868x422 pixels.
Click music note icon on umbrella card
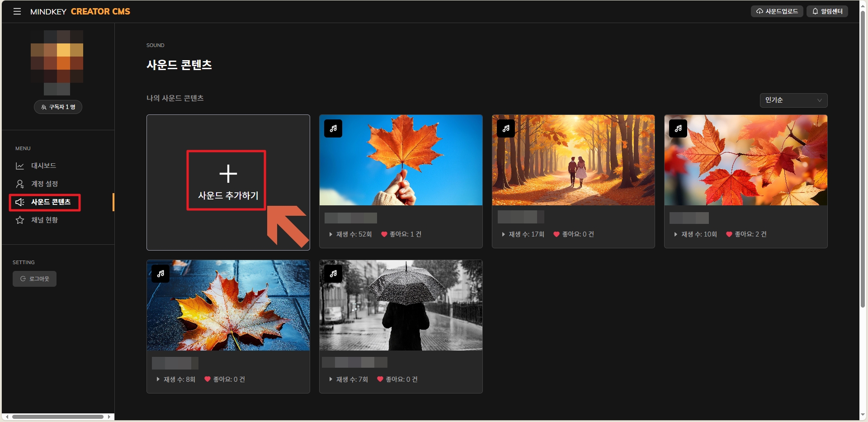coord(333,274)
